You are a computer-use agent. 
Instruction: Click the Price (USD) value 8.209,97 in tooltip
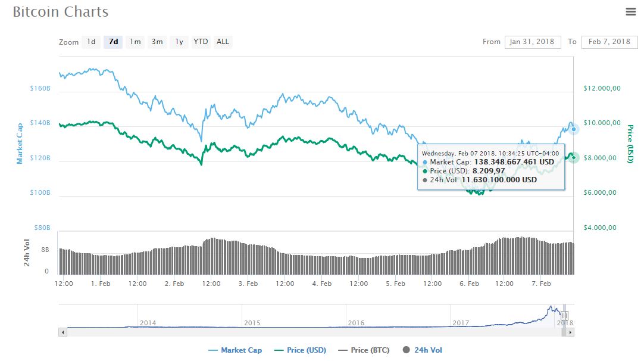click(489, 171)
